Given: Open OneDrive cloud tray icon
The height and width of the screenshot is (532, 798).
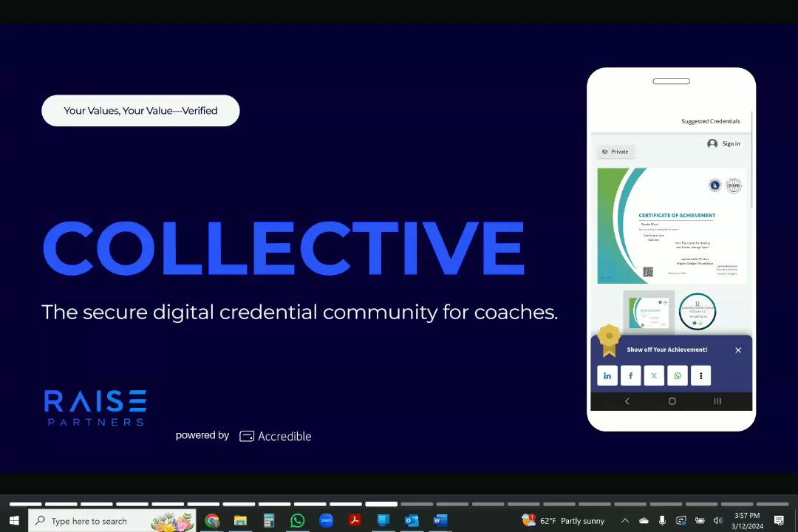Looking at the screenshot, I should click(644, 520).
